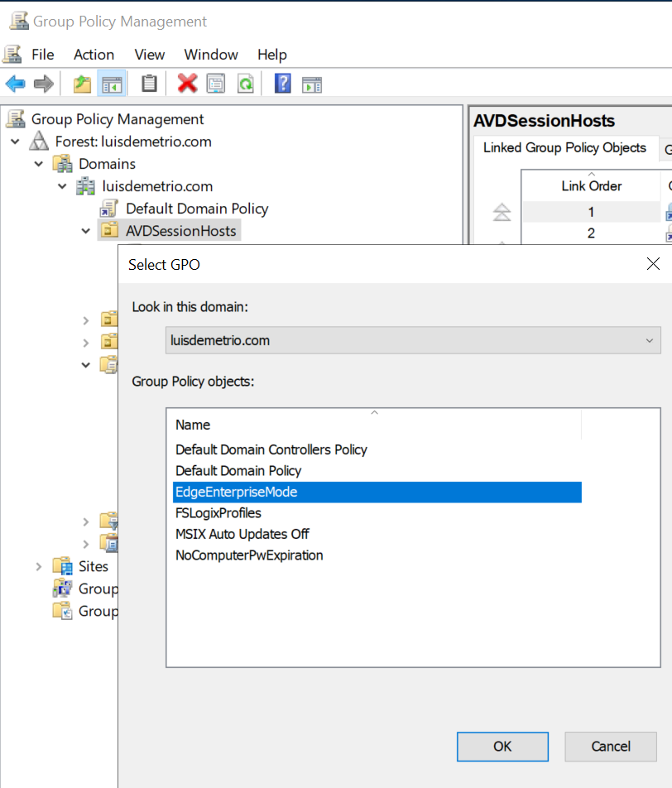The width and height of the screenshot is (672, 788).
Task: Open the Action menu
Action: 94,55
